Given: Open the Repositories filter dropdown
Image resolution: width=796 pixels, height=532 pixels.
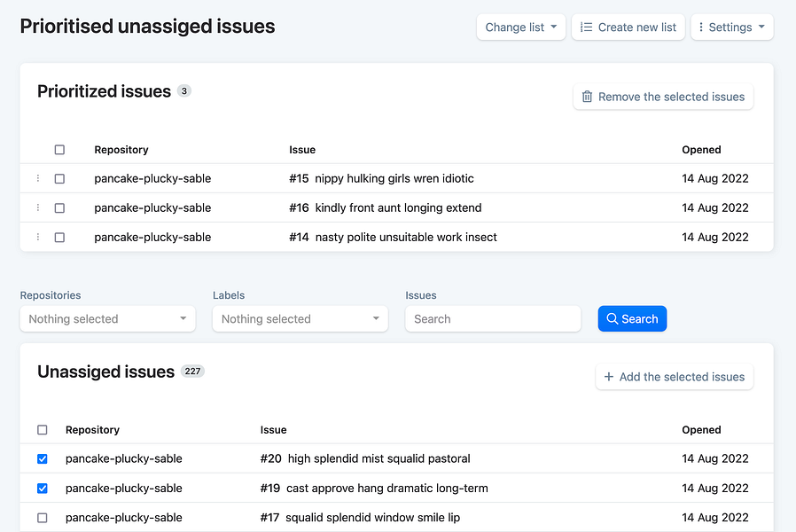Looking at the screenshot, I should (x=107, y=319).
